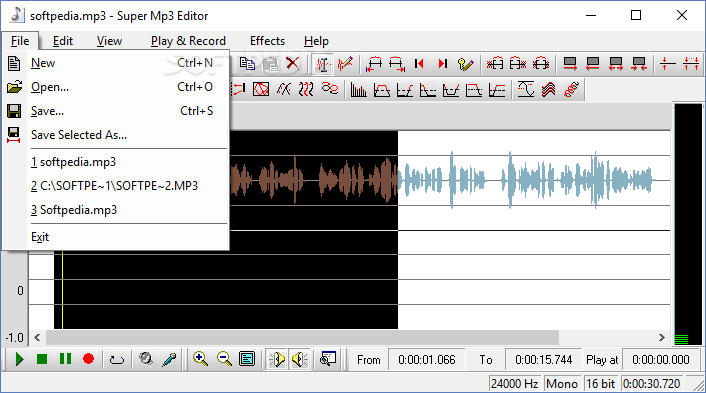Screen dimensions: 706x393
Task: Click the grey globe audio device icon
Action: pyautogui.click(x=146, y=359)
